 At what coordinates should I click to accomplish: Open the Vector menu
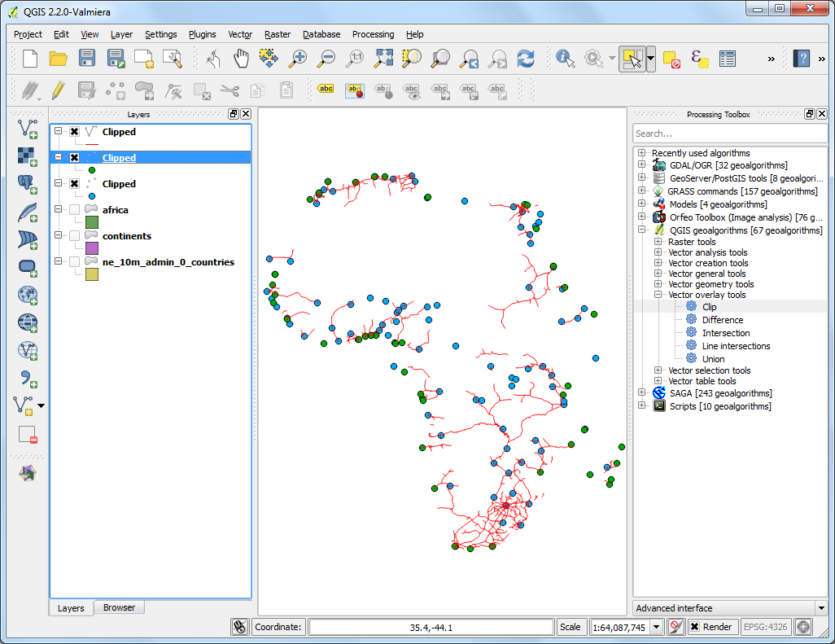tap(240, 34)
